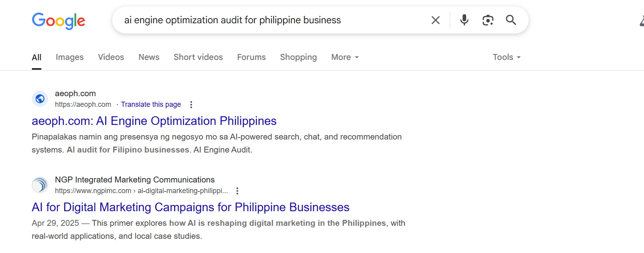Select the All results tab
Screen dimensions: 644x253
tap(37, 58)
